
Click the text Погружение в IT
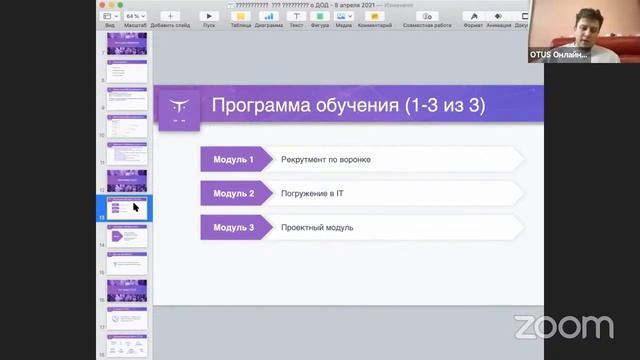[x=312, y=193]
